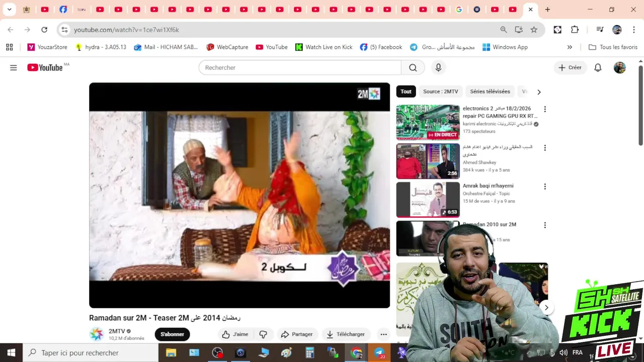Switch to the Facebook browser tab

tap(63, 10)
